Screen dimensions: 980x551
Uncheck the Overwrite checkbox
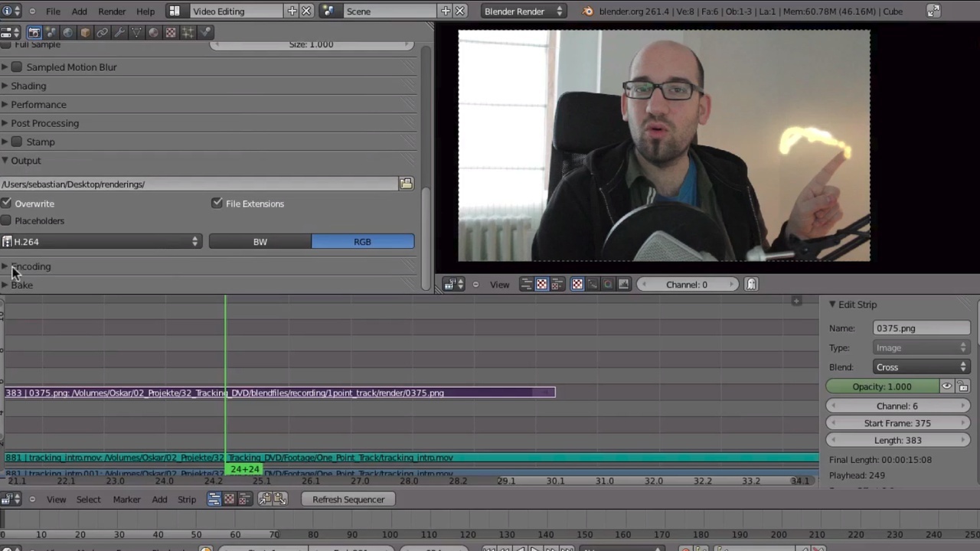(7, 204)
